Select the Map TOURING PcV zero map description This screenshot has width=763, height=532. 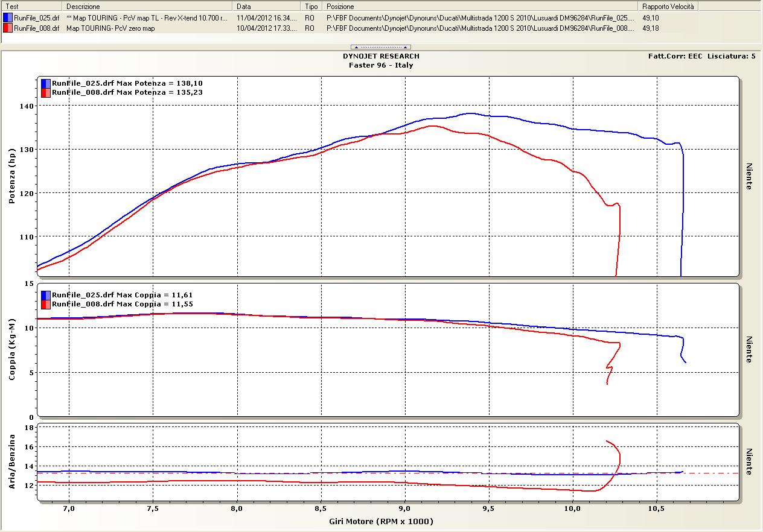110,28
